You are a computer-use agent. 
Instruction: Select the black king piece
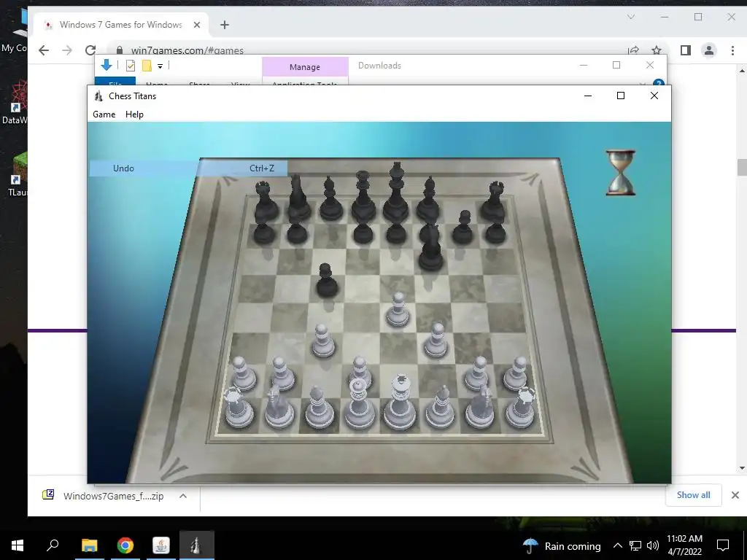coord(396,192)
